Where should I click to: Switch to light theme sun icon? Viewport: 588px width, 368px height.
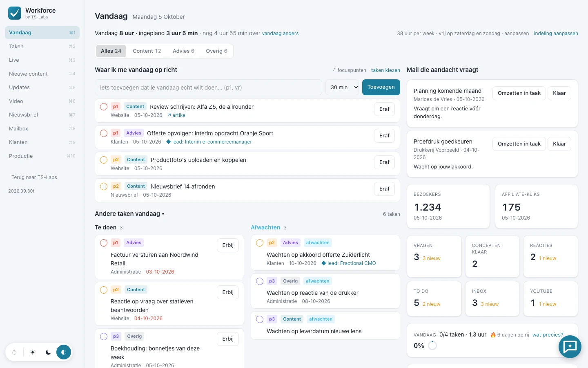(x=33, y=352)
